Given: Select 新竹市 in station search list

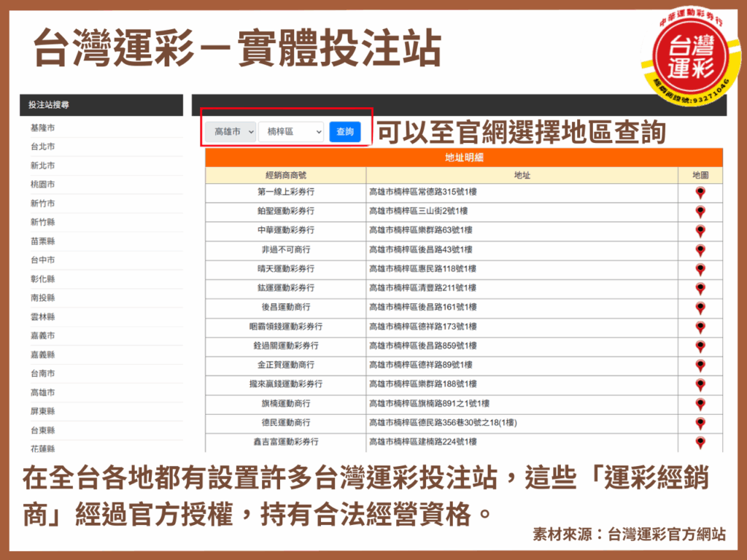Looking at the screenshot, I should click(x=43, y=203).
